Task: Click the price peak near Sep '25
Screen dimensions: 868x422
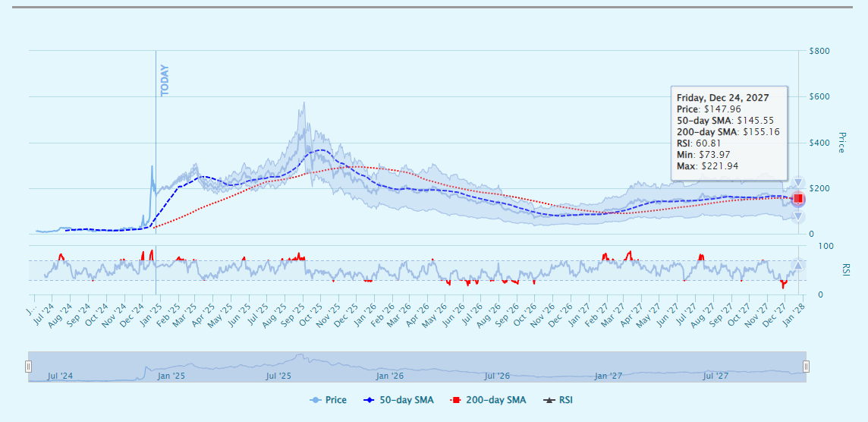Action: click(x=304, y=104)
